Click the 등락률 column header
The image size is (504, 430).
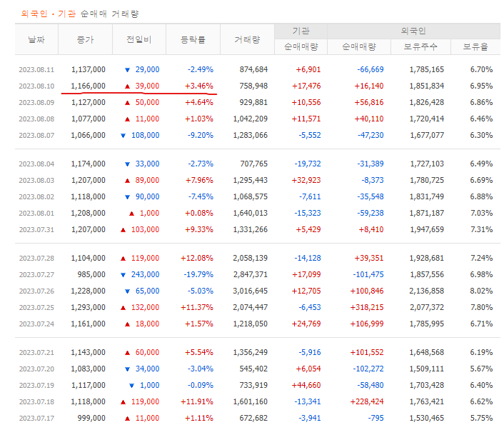193,39
